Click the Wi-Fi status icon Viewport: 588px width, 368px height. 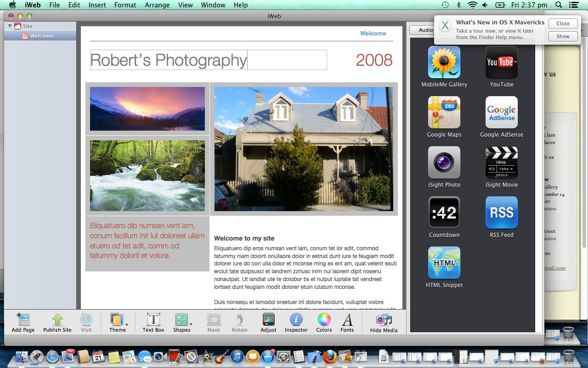click(472, 5)
